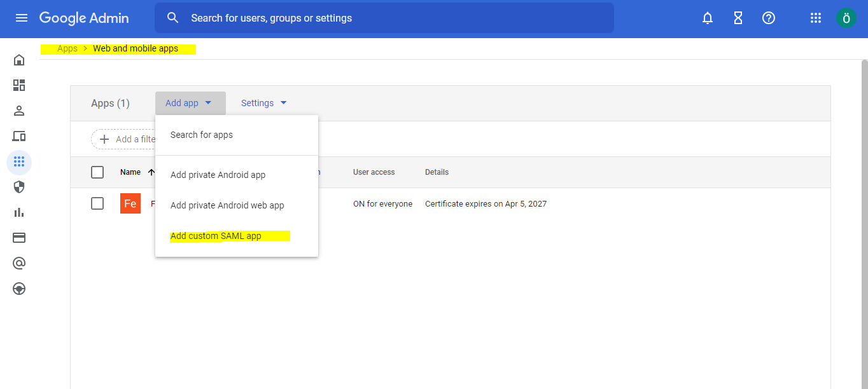Click the User access column header
Viewport: 868px width, 389px height.
click(374, 172)
